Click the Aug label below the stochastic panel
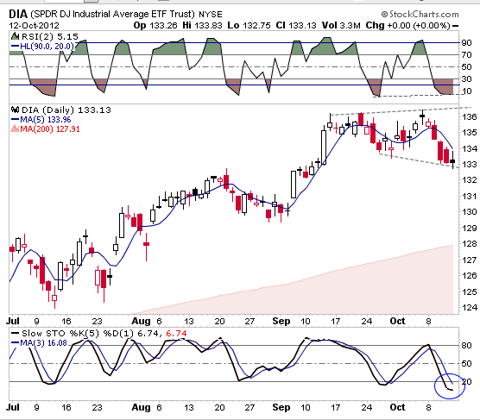Screen dimensions: 480x420 click(141, 407)
